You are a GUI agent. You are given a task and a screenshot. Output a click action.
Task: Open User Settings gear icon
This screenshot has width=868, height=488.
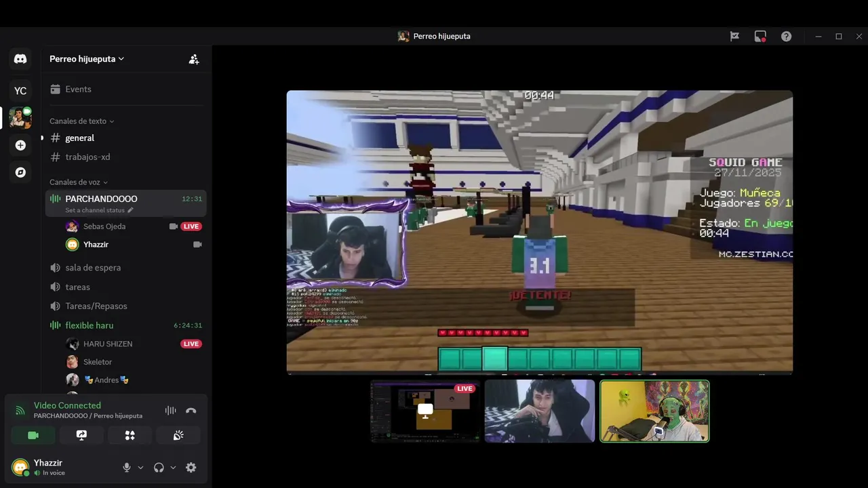click(191, 468)
